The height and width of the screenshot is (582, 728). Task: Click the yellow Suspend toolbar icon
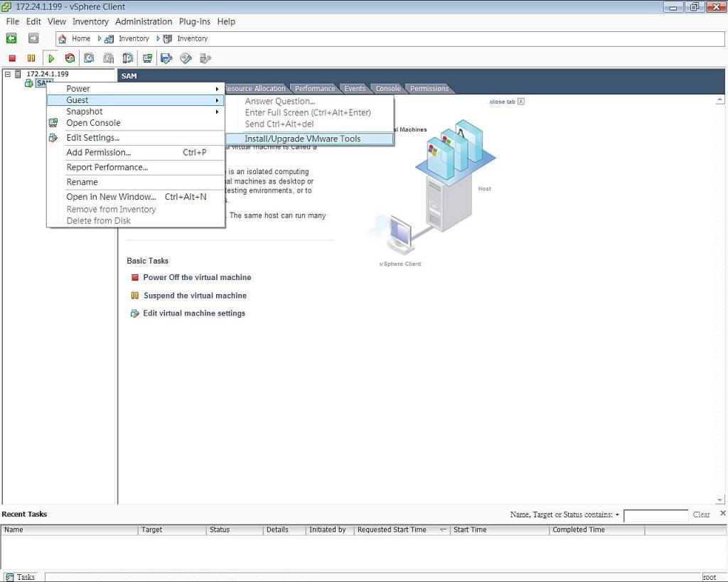pyautogui.click(x=31, y=58)
